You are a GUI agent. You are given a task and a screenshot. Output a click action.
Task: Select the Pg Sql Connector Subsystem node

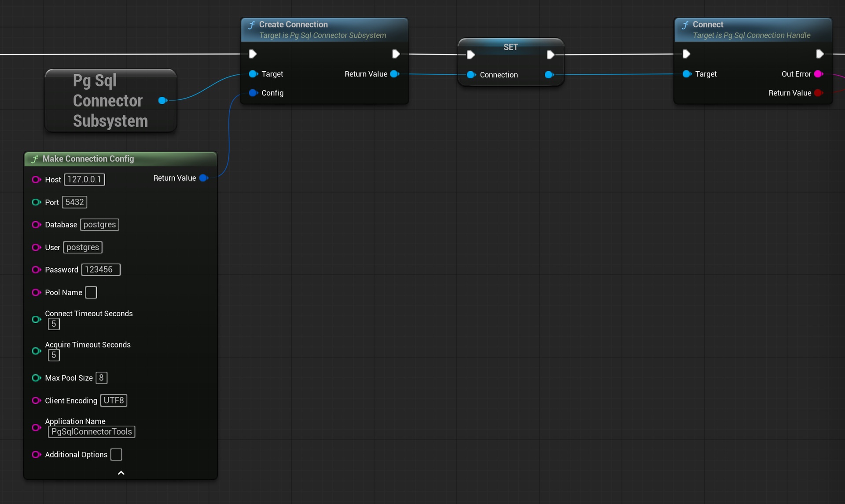[x=110, y=101]
